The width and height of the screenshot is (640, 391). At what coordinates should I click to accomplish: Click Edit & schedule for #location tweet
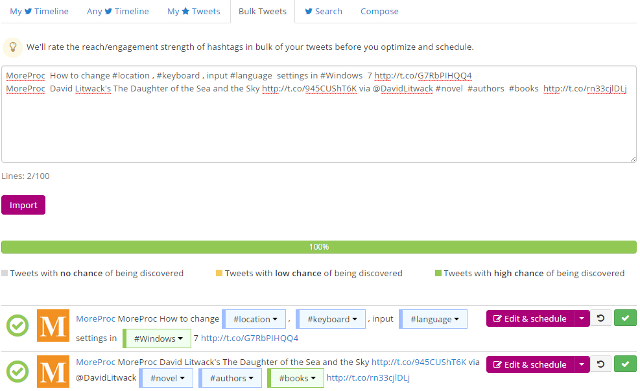[x=530, y=319]
